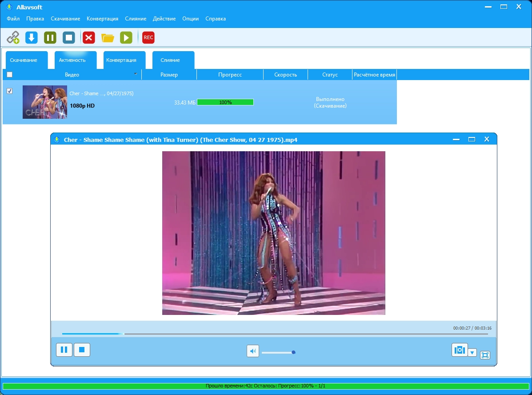Uncheck the Cher - Shame row checkbox
The height and width of the screenshot is (395, 532).
9,91
